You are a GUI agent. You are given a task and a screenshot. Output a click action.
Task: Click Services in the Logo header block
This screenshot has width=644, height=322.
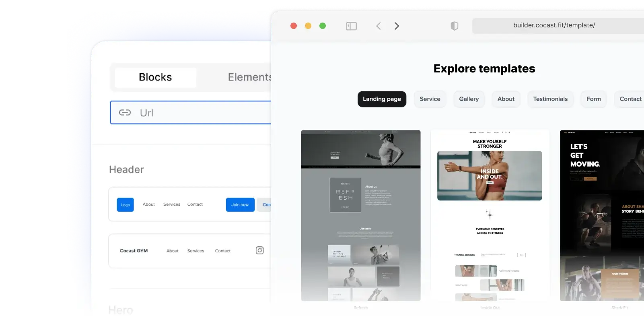[172, 204]
